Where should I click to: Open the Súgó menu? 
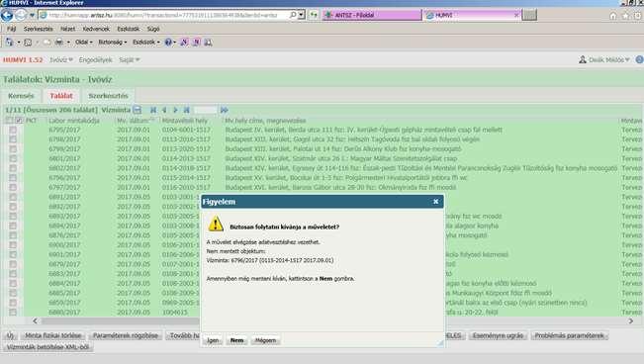[x=153, y=29]
